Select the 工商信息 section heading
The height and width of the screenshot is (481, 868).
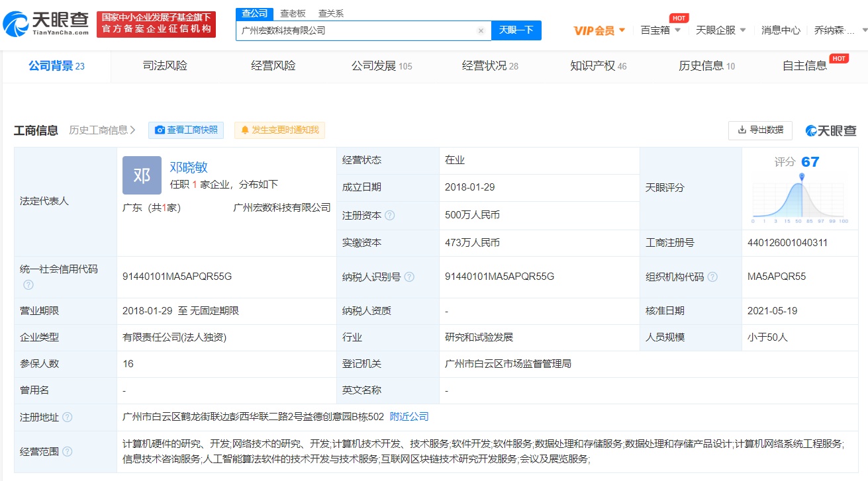point(36,130)
